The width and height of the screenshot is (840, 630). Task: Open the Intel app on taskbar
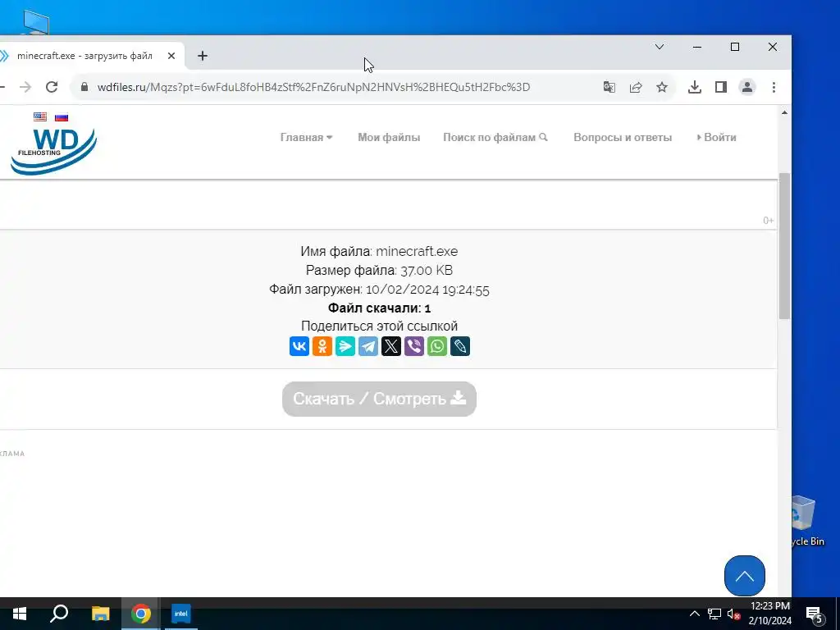point(180,614)
